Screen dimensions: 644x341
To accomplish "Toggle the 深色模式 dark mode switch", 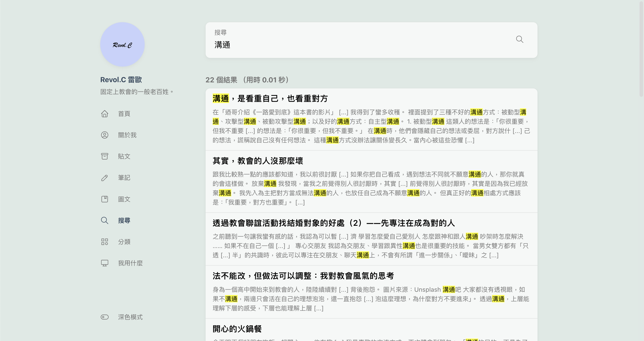I will [x=104, y=317].
